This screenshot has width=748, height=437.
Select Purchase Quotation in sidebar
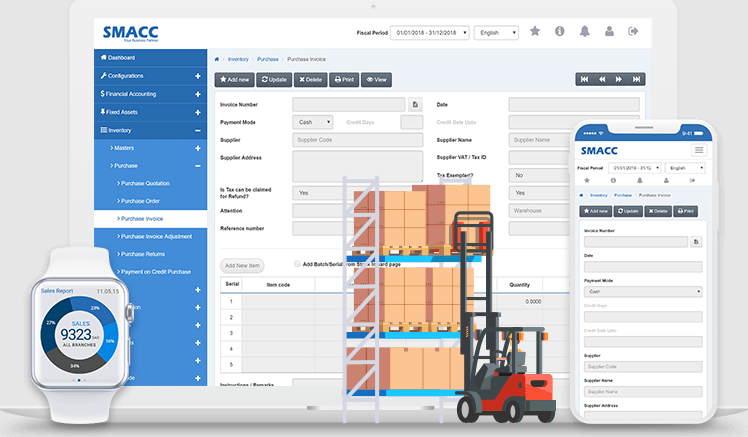tap(151, 183)
